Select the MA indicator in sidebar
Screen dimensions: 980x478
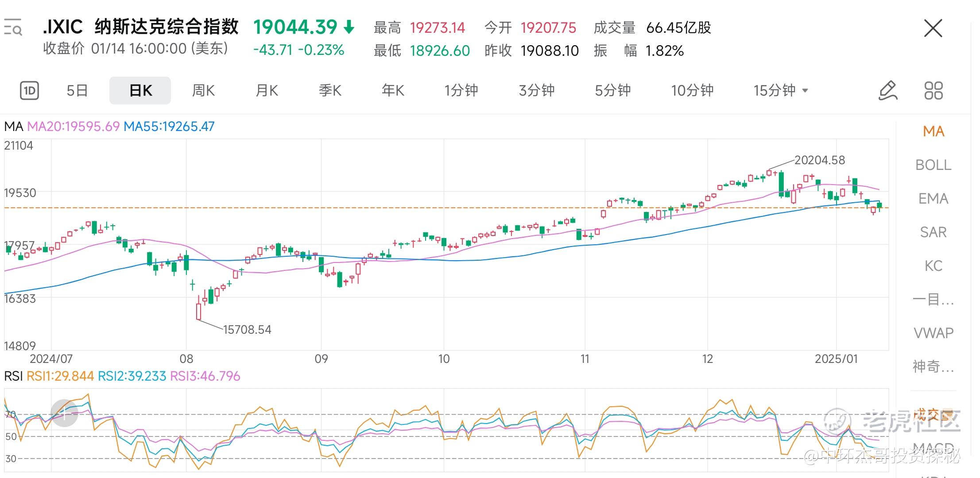click(x=934, y=131)
